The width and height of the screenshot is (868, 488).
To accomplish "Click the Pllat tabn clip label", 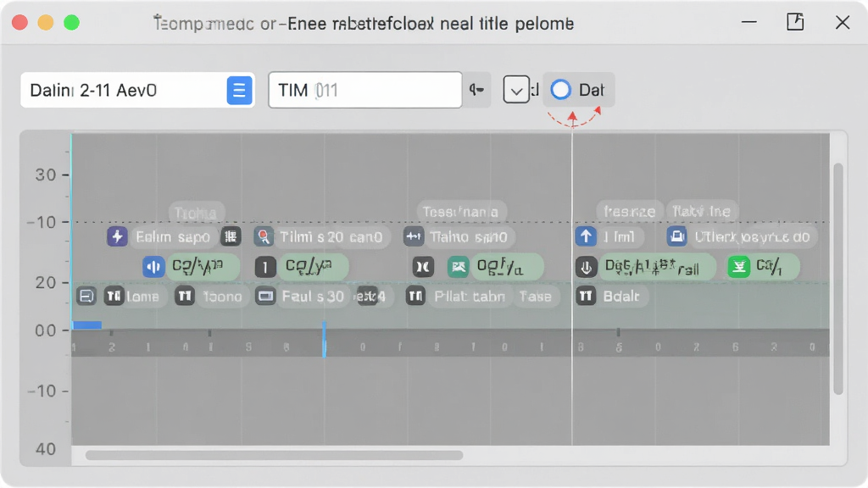I will (470, 297).
